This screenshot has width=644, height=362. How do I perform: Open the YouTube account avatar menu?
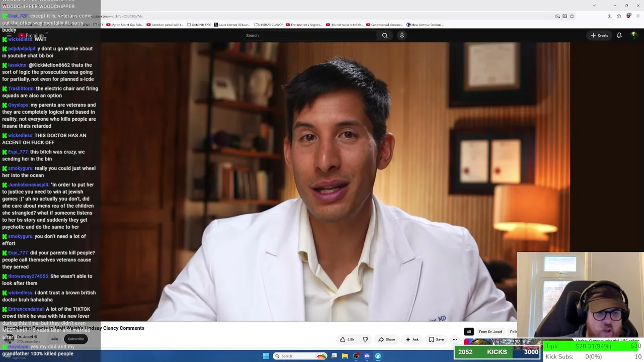[634, 35]
